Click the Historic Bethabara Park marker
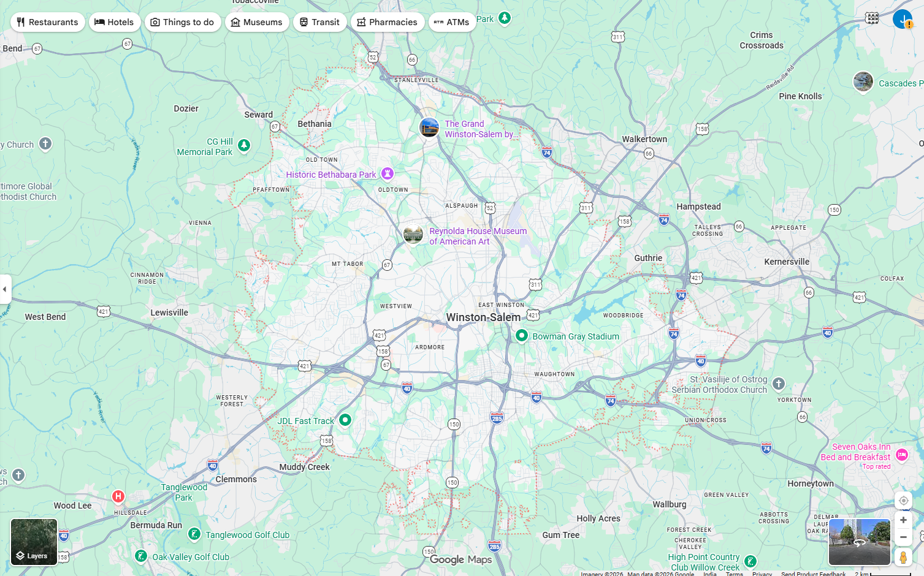Viewport: 924px width, 576px height. coord(388,174)
